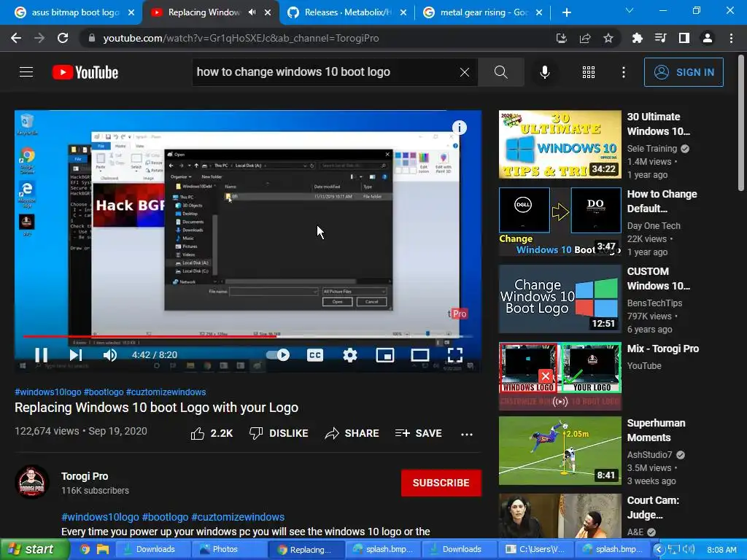This screenshot has width=747, height=560.
Task: Open the Chrome profile icon
Action: click(708, 38)
